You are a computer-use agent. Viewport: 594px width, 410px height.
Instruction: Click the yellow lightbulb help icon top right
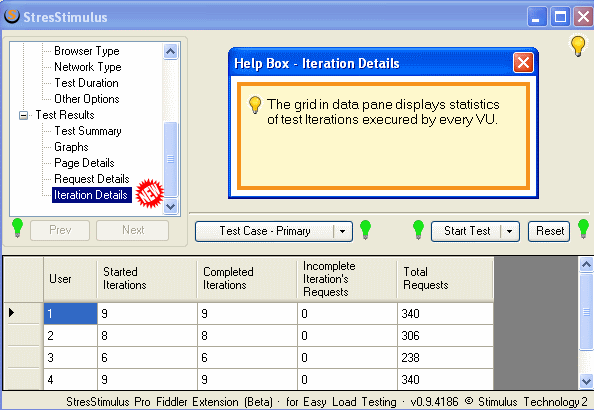[x=578, y=46]
